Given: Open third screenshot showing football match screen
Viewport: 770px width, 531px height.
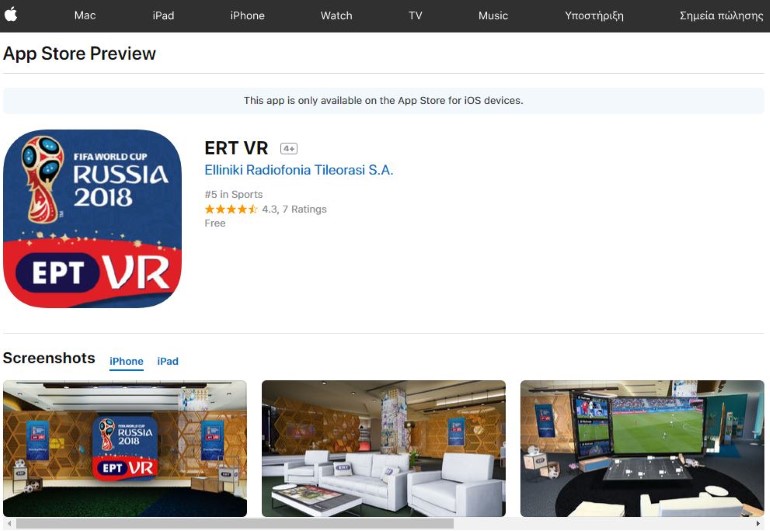Looking at the screenshot, I should click(642, 448).
